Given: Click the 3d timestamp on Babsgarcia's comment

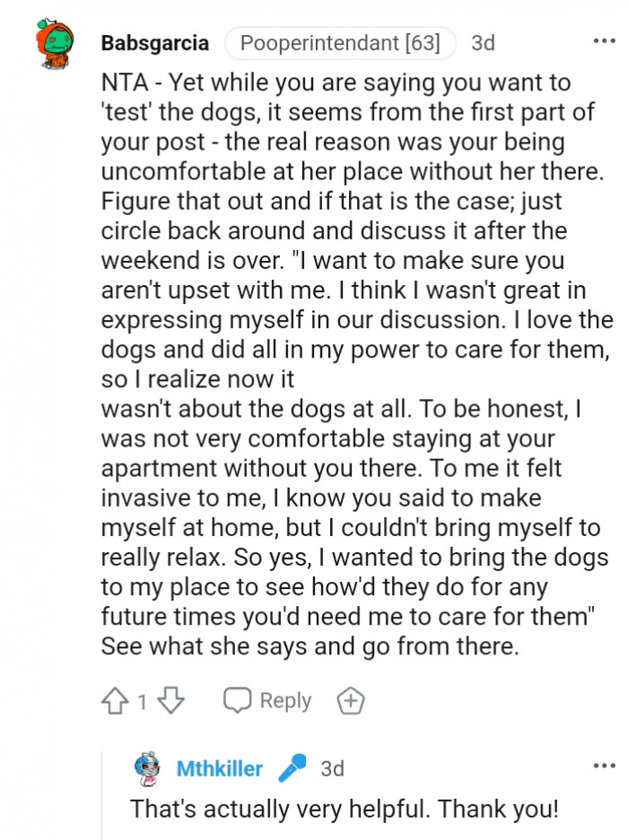Looking at the screenshot, I should coord(483,42).
